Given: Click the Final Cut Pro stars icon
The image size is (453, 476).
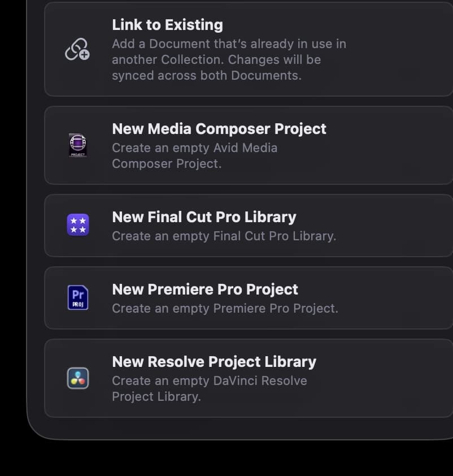Looking at the screenshot, I should [x=77, y=225].
